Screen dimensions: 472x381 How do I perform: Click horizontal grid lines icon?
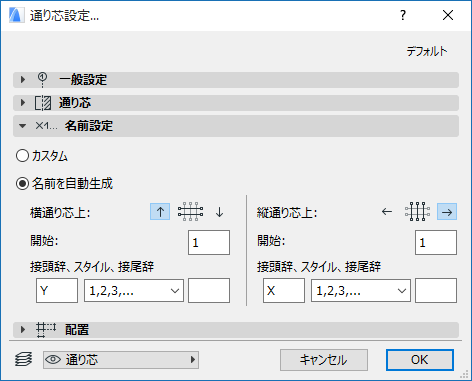[x=190, y=212]
